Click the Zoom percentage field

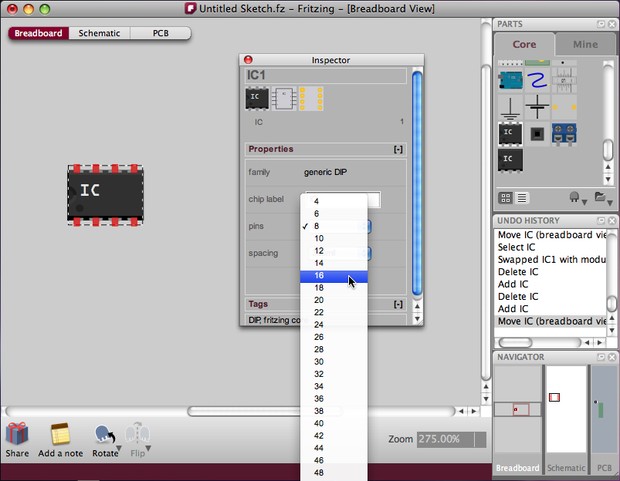coord(451,439)
